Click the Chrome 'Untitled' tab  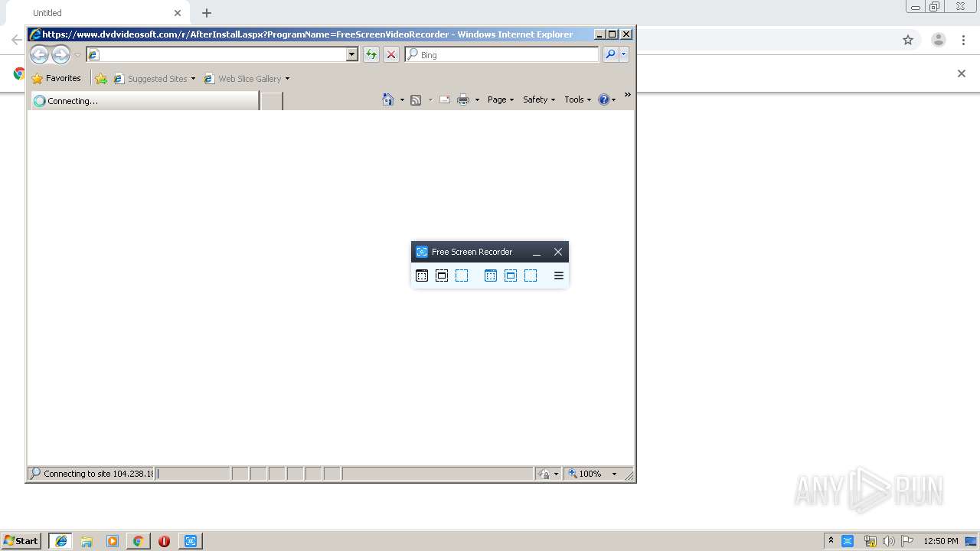(96, 13)
